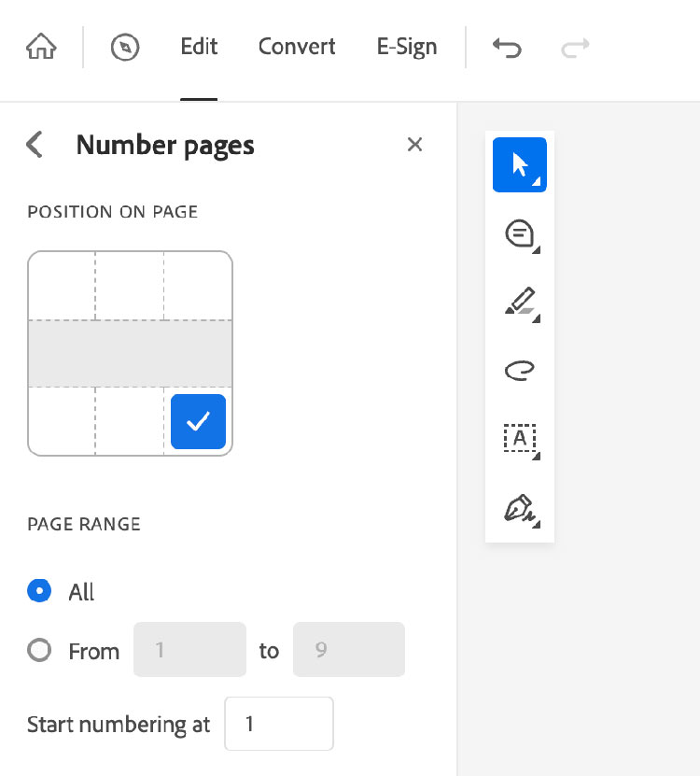Select the All pages radio button
This screenshot has height=776, width=700.
coord(39,591)
